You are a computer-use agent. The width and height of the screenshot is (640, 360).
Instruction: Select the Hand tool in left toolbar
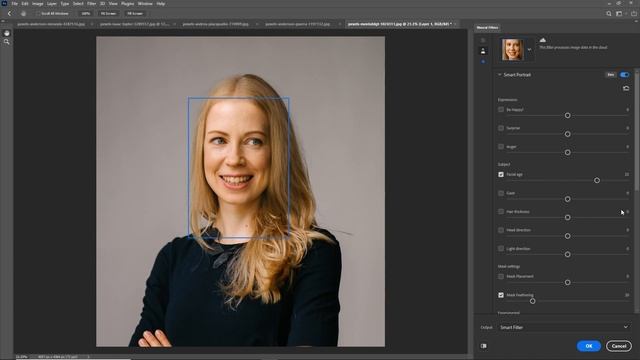pos(7,33)
